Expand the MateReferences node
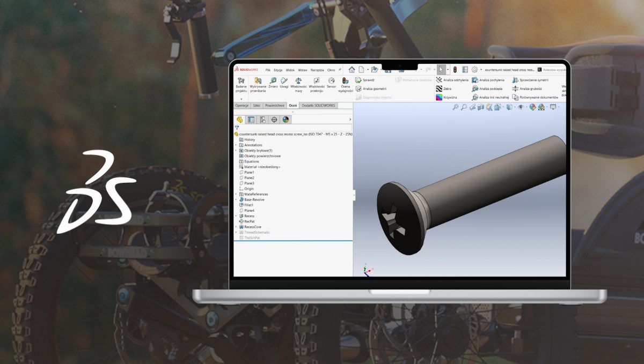The image size is (644, 364). [x=236, y=194]
